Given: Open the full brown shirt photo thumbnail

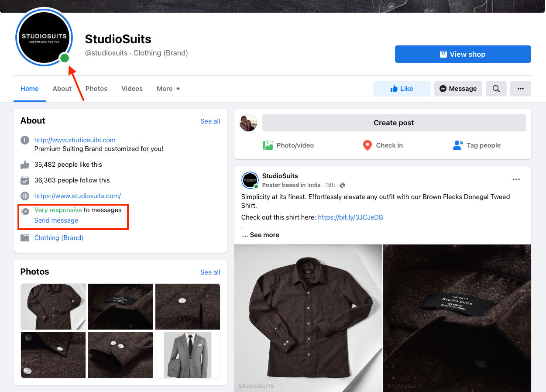Looking at the screenshot, I should 54,306.
